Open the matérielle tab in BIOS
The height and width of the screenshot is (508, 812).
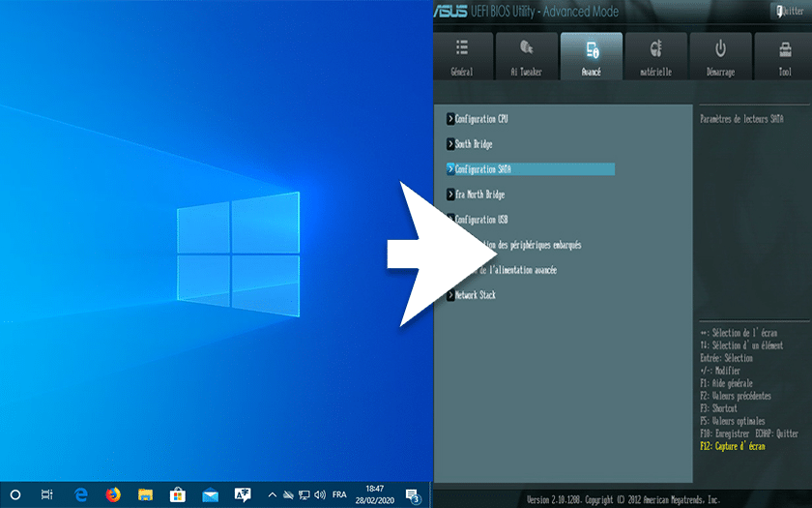[x=656, y=56]
